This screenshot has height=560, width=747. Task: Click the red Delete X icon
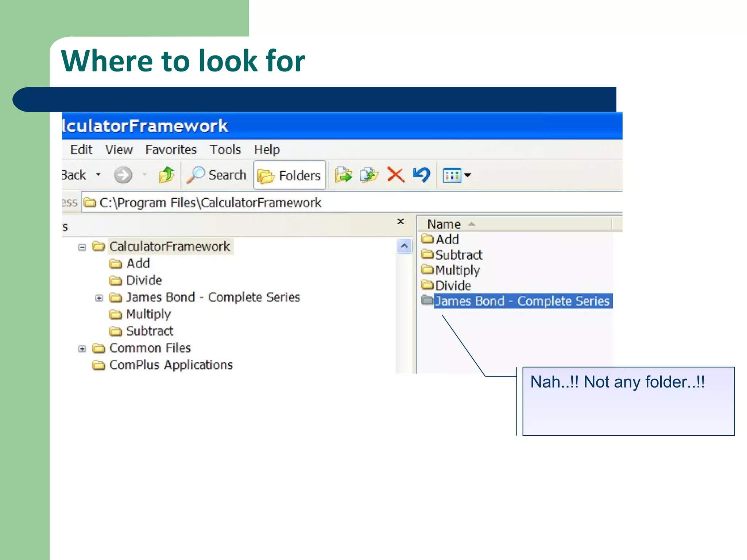395,175
